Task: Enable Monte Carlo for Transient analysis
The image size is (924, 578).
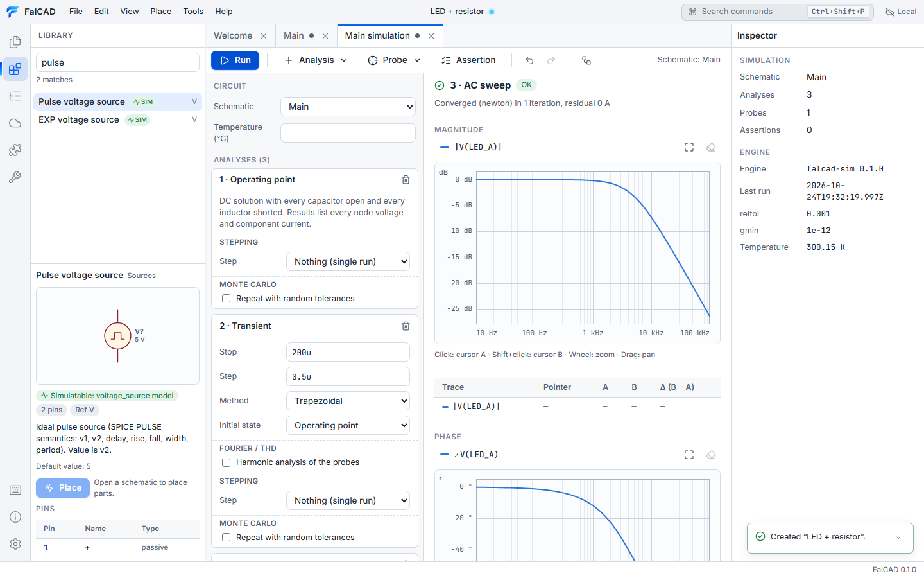Action: [226, 538]
